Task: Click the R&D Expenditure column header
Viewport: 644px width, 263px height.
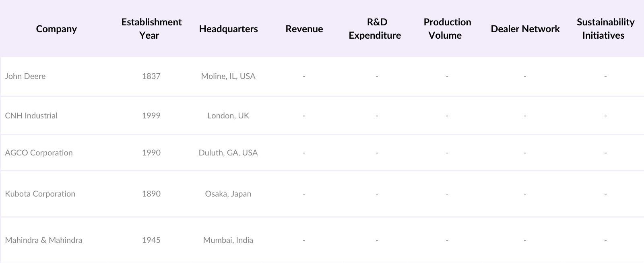Action: click(375, 29)
